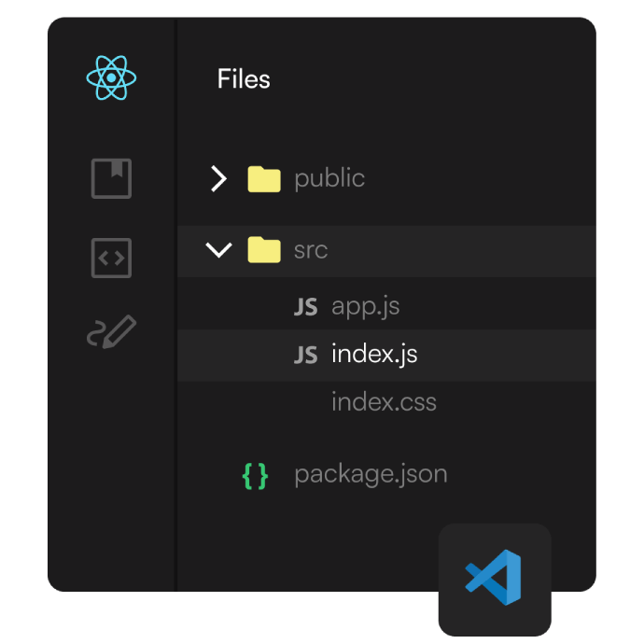Collapse the src folder chevron
Viewport: 644px width, 644px height.
pyautogui.click(x=218, y=250)
